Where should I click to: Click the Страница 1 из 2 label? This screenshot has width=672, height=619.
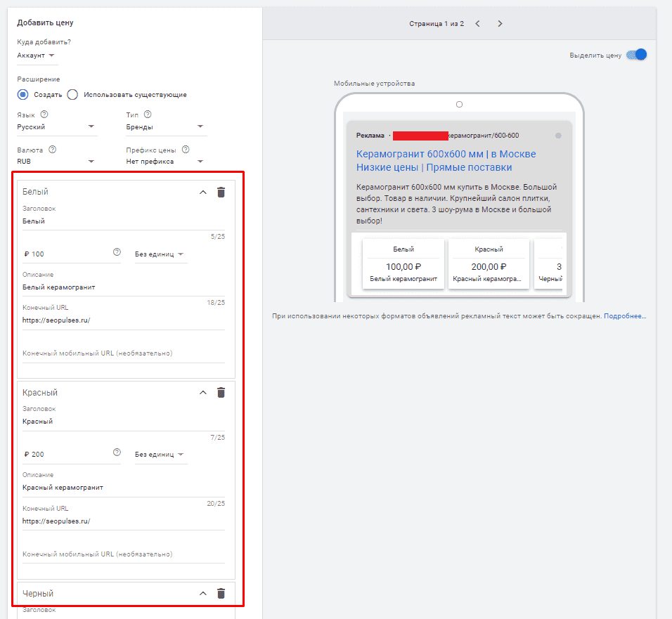(437, 24)
